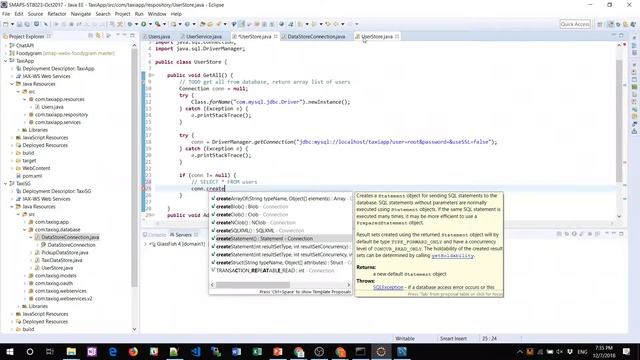Open Microsoft Edge from the taskbar
Image resolution: width=640 pixels, height=360 pixels.
(113, 351)
